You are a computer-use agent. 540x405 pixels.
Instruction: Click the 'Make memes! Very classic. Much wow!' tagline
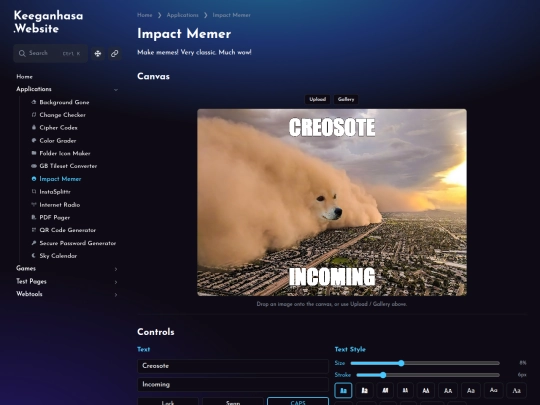[194, 52]
